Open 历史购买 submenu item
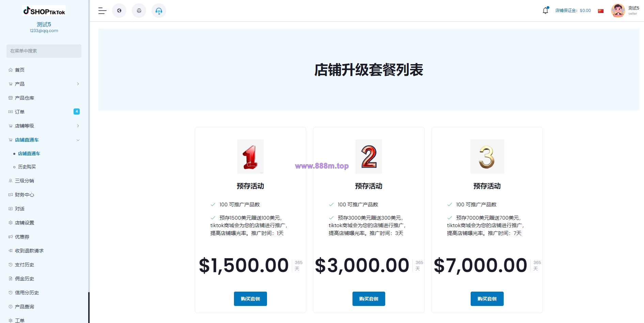 click(27, 167)
